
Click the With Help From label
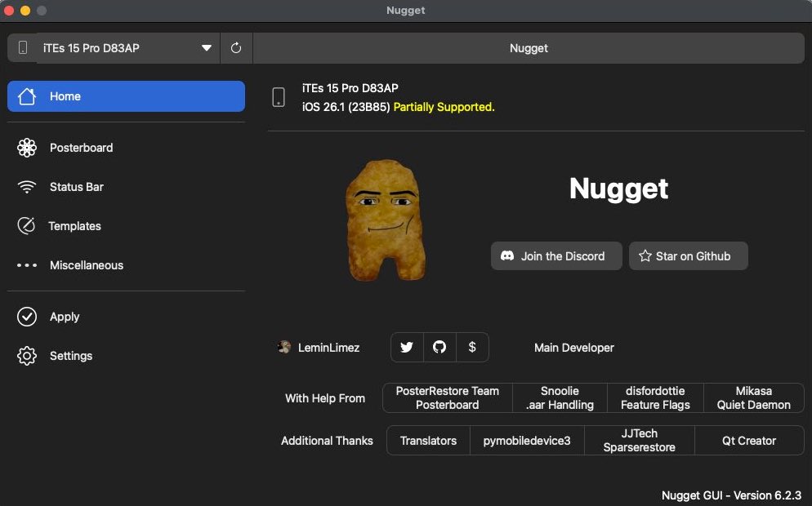point(325,398)
